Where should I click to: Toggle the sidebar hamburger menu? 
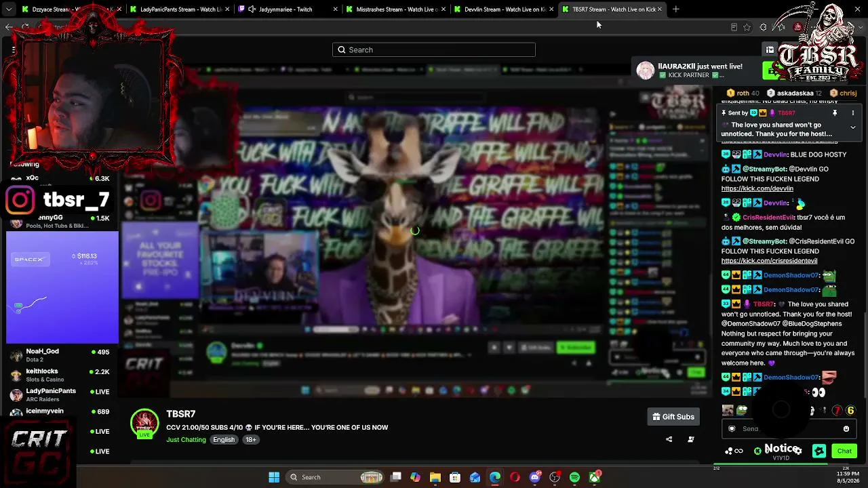[x=13, y=49]
